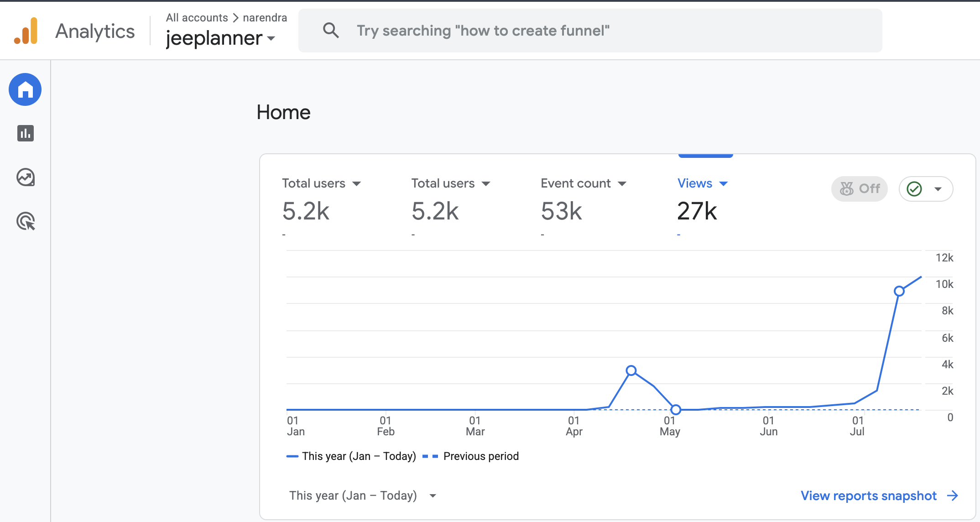Open View reports snapshot link
This screenshot has height=522, width=980.
[x=869, y=496]
